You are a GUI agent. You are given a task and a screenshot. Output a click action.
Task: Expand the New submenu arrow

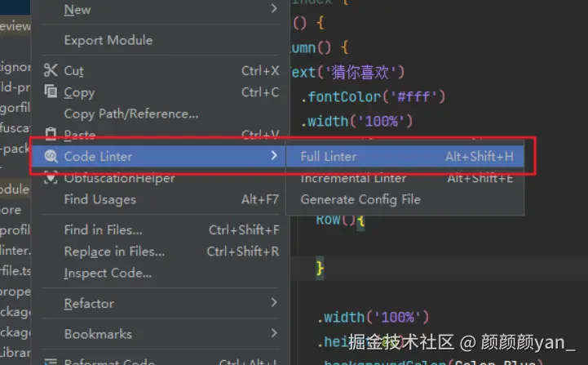(x=274, y=9)
